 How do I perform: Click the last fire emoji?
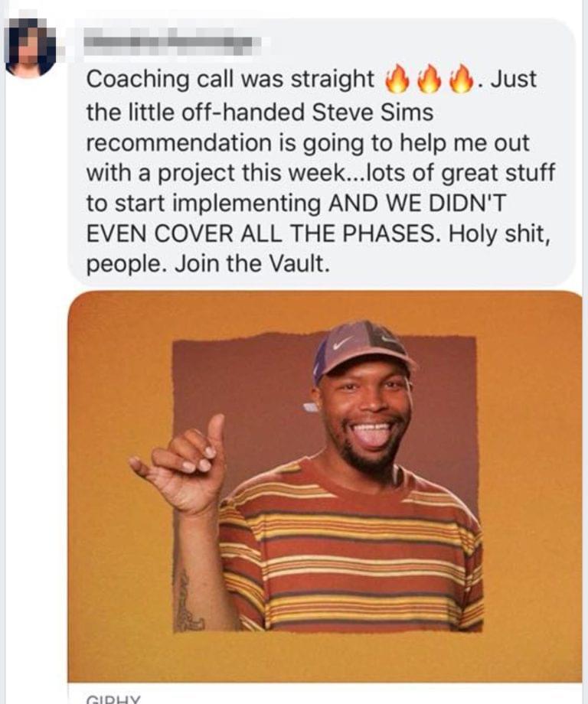coord(462,80)
